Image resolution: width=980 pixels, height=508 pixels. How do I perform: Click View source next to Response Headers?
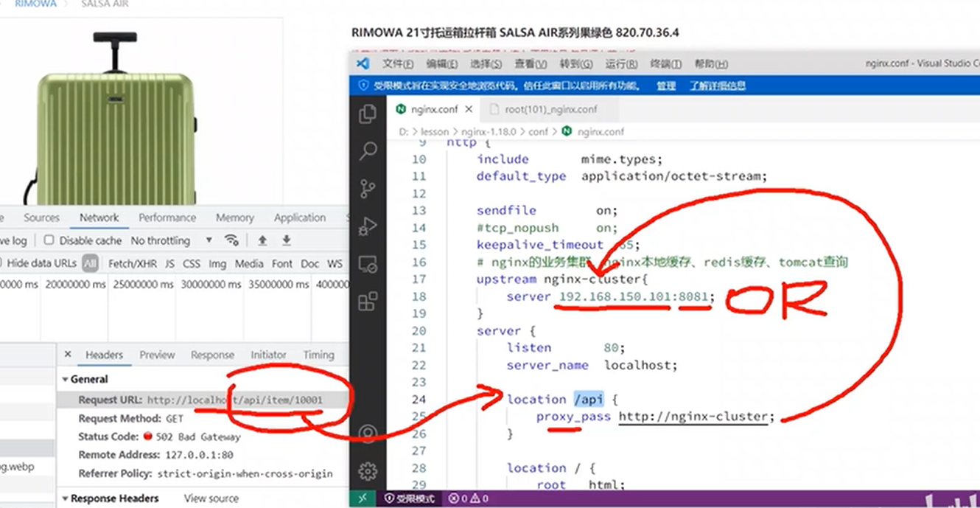(211, 498)
